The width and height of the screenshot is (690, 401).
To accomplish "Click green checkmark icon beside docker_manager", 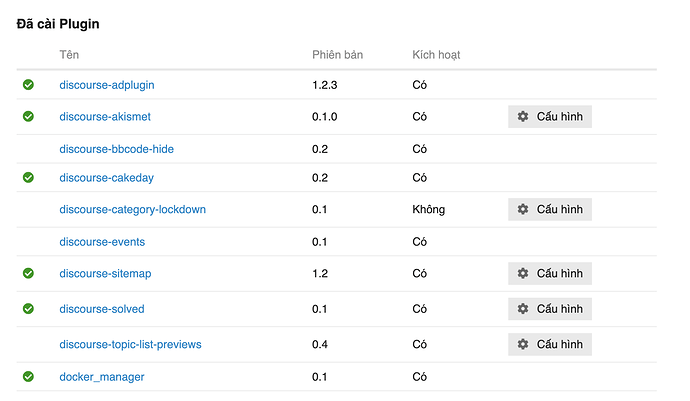I will (28, 376).
